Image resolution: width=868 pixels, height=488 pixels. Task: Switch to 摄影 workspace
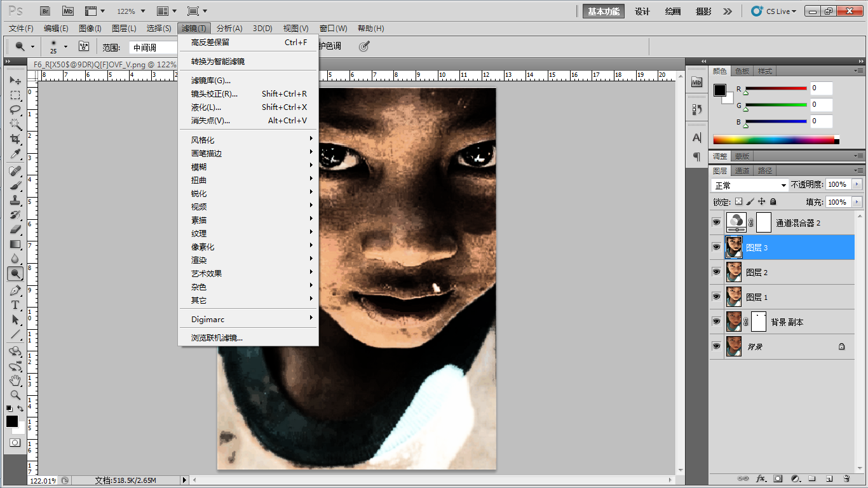click(703, 11)
